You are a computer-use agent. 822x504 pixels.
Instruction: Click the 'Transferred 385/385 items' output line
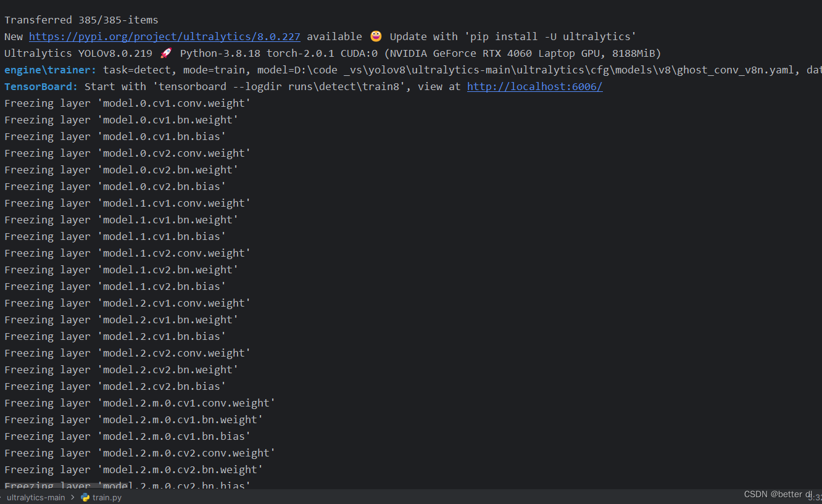tap(81, 20)
